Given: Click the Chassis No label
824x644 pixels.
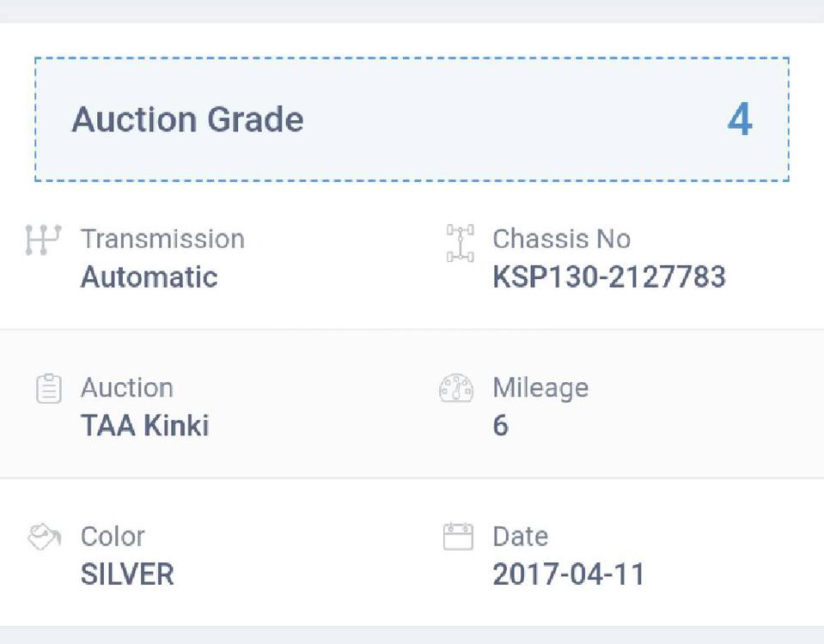Looking at the screenshot, I should [x=561, y=239].
